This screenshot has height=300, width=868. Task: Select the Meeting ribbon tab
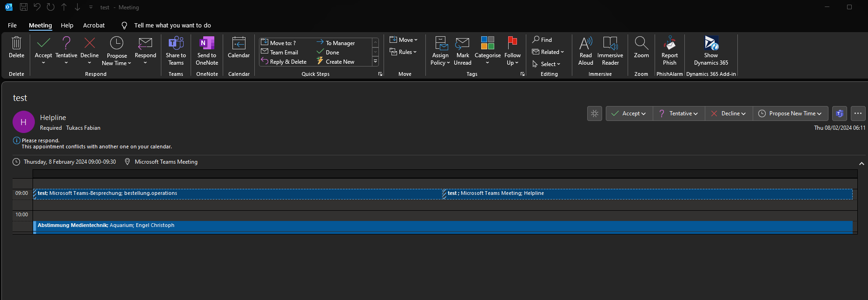[x=40, y=25]
